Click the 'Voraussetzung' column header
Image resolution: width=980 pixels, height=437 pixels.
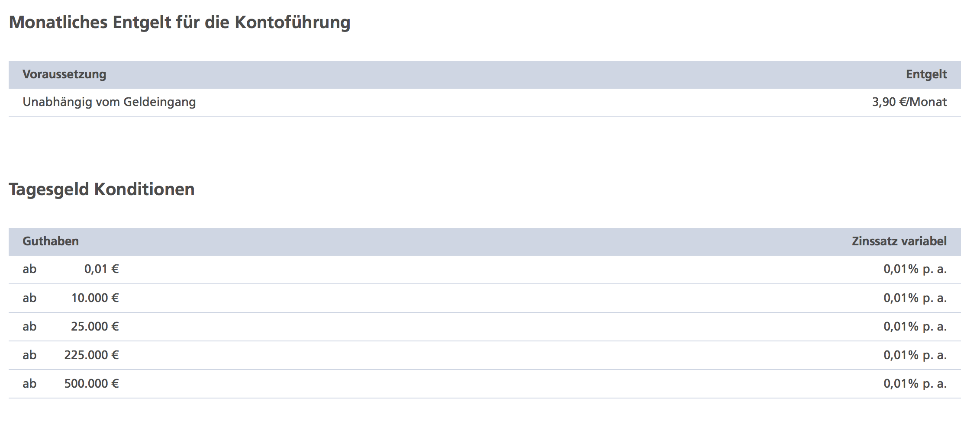click(64, 74)
